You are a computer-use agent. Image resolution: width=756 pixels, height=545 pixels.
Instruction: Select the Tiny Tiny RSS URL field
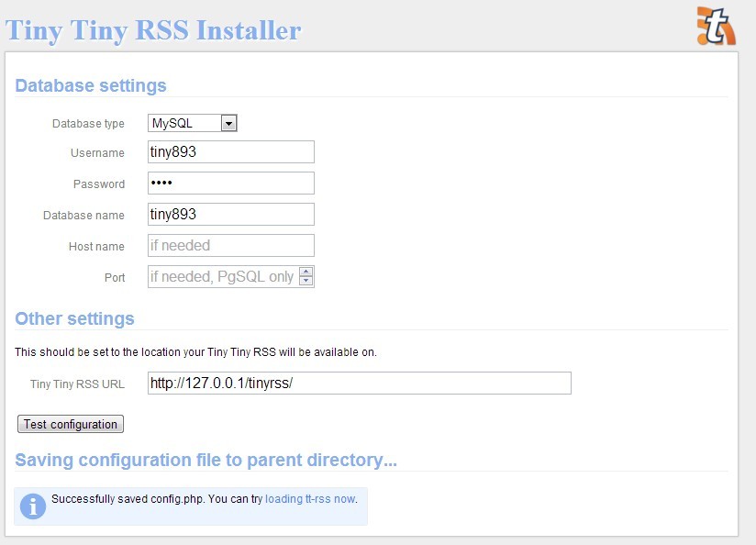(359, 383)
